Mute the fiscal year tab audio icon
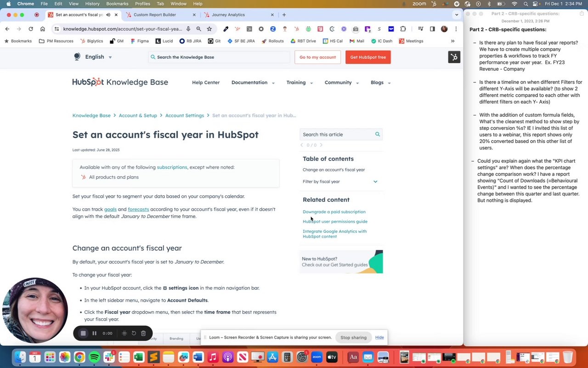 coord(108,15)
